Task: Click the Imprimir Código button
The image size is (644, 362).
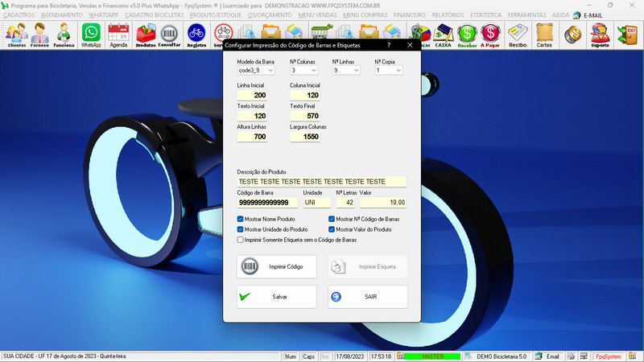Action: (277, 266)
